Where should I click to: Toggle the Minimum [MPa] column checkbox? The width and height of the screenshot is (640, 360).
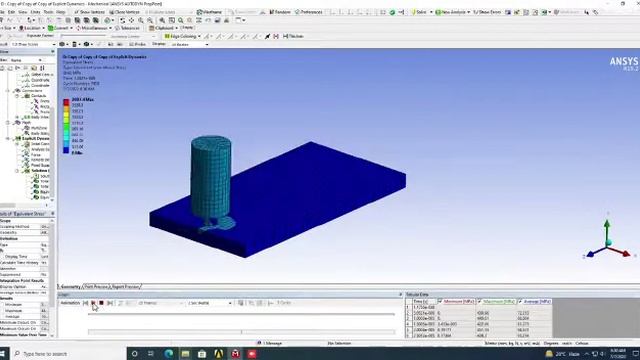(x=440, y=302)
